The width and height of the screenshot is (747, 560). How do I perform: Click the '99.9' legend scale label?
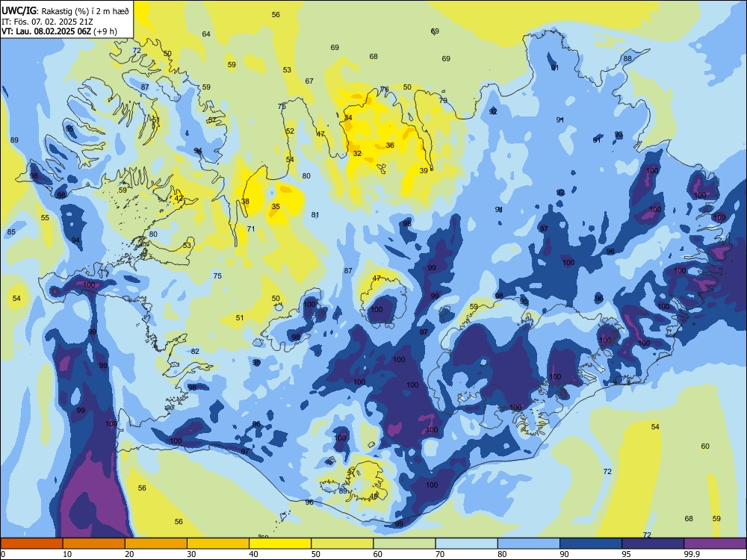[692, 554]
